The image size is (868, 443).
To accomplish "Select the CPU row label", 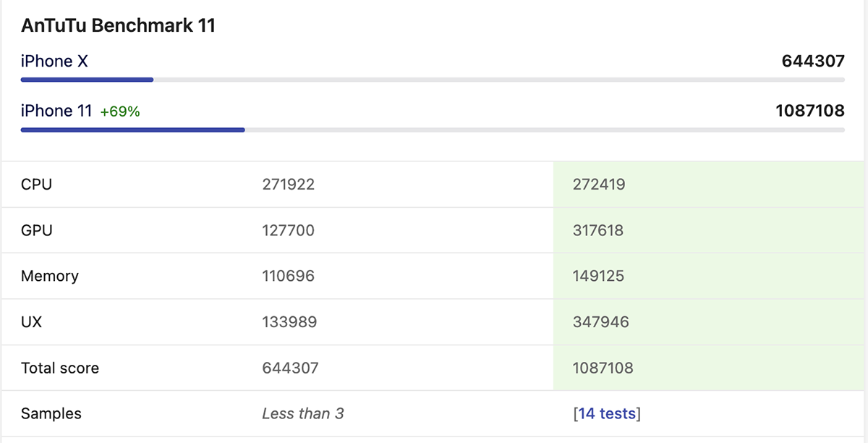I will tap(37, 185).
